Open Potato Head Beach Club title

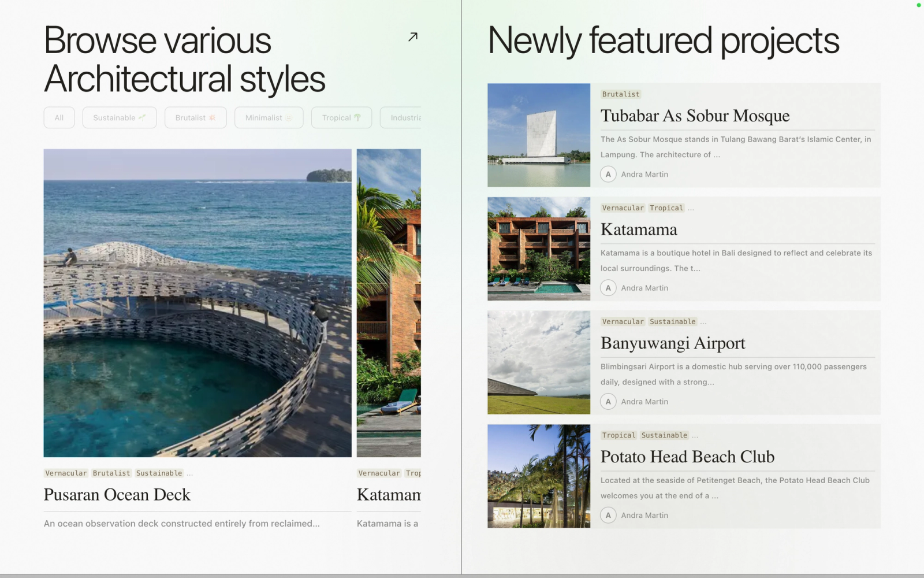[687, 457]
